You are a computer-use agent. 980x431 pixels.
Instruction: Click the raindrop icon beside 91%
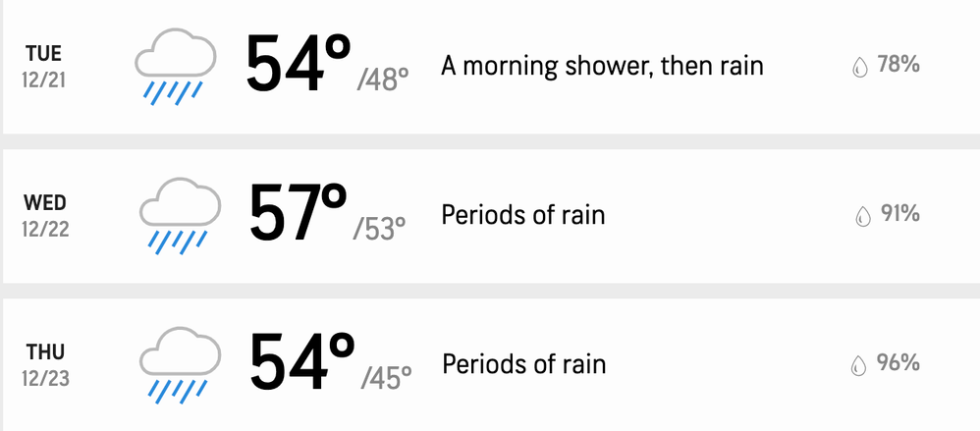coord(863,216)
